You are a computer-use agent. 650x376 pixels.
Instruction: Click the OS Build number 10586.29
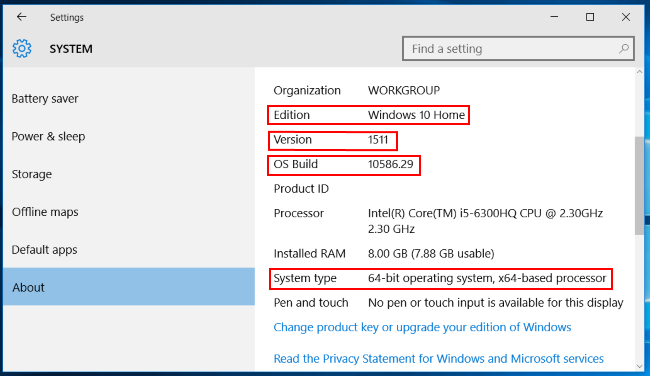[x=390, y=164]
